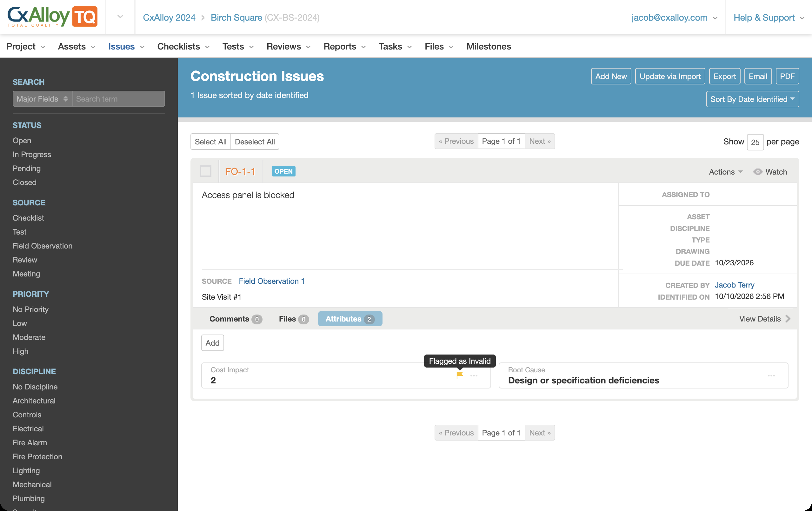Filter by Open status in sidebar

22,141
